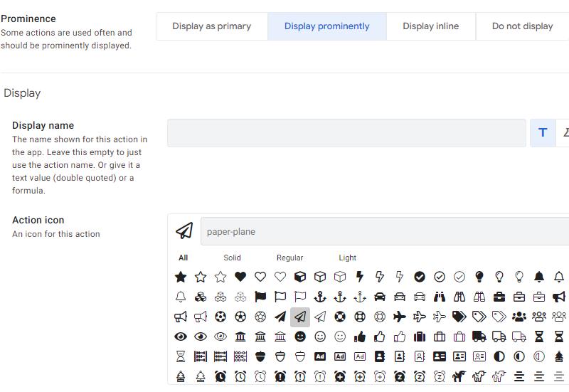The image size is (569, 392).
Task: Pick the solid filled briefcase icon
Action: (499, 297)
